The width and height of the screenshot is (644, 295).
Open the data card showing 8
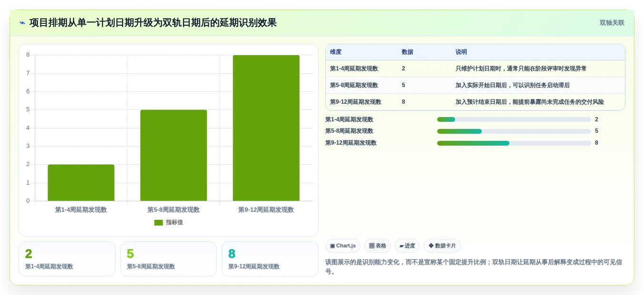click(x=270, y=259)
